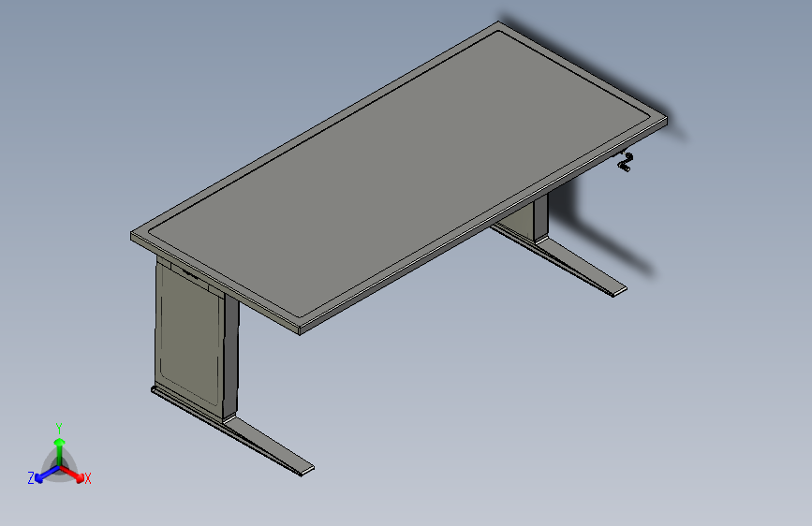
Task: Click the blue Z axis arrow on triad
Action: (47, 475)
